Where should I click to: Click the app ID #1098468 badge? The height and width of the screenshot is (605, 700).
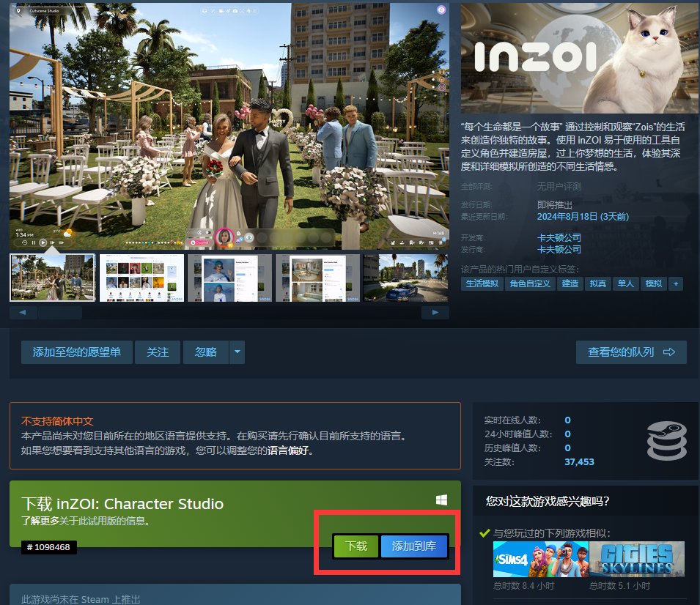coord(49,547)
